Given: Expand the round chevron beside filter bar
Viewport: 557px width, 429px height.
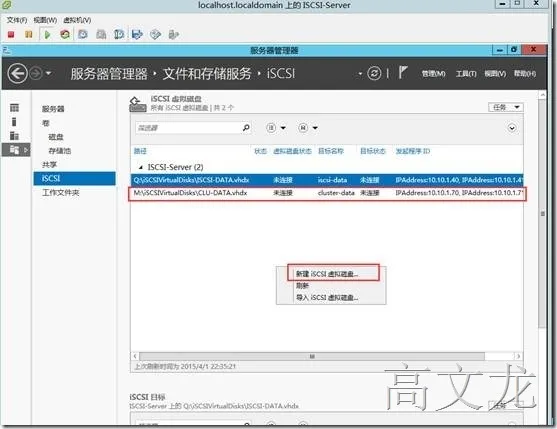Looking at the screenshot, I should coord(512,128).
